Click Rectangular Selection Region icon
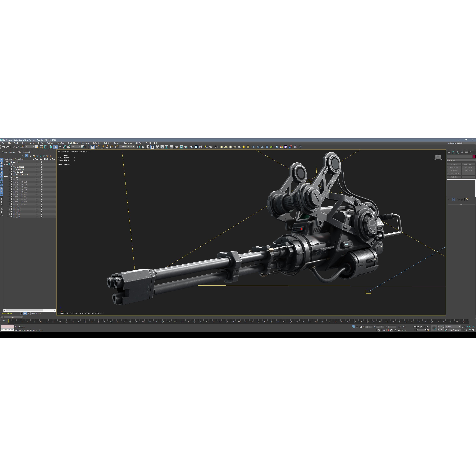The height and width of the screenshot is (476, 476). coord(46,147)
